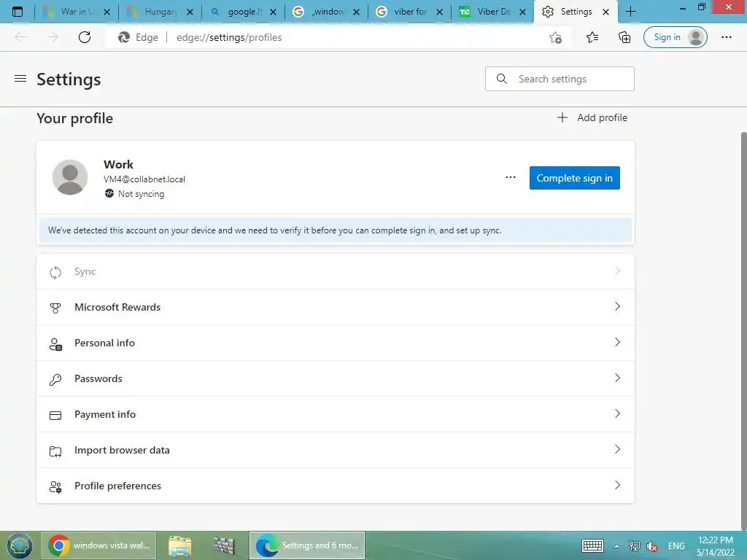Open Microsoft Rewards settings
747x560 pixels.
336,307
